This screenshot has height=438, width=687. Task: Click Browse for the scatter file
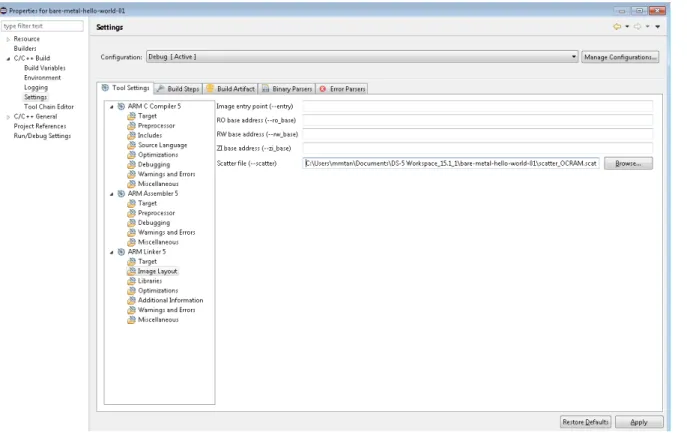[x=628, y=163]
